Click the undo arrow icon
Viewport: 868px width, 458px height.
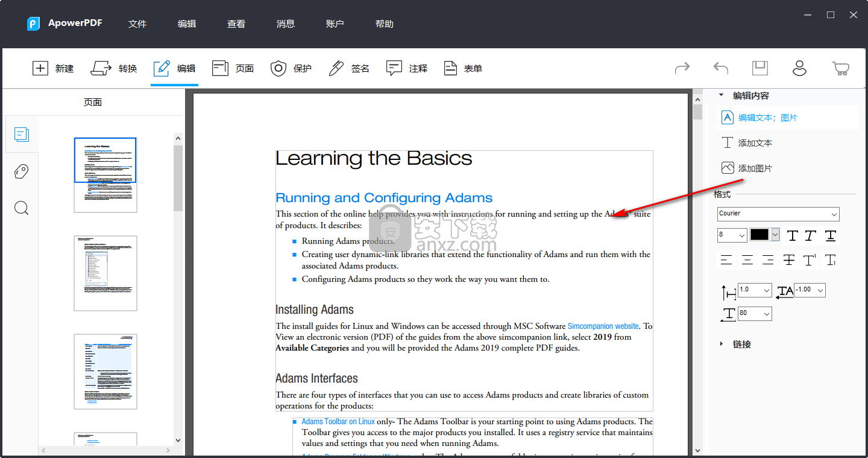pyautogui.click(x=721, y=68)
